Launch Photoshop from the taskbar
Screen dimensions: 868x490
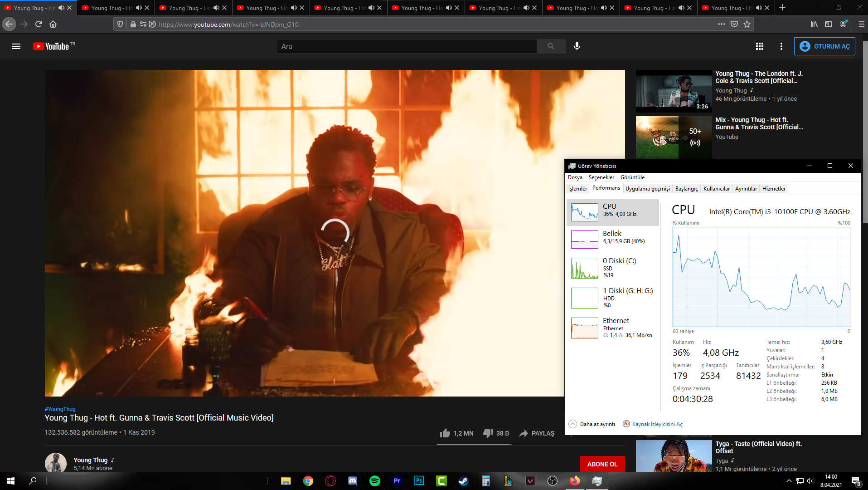(419, 481)
